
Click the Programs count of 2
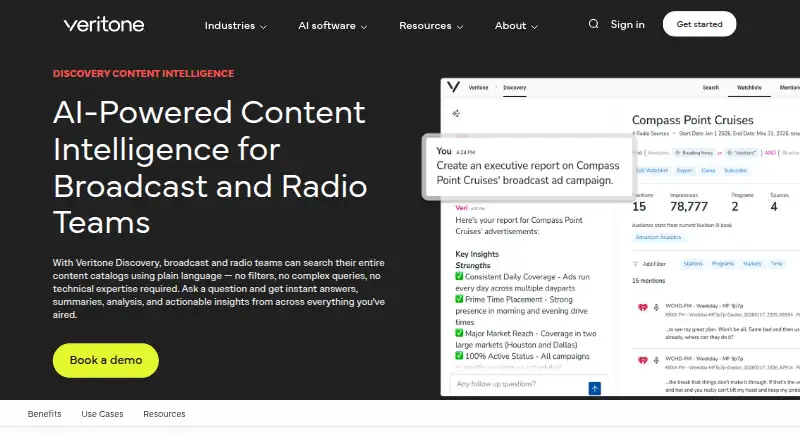pos(735,206)
